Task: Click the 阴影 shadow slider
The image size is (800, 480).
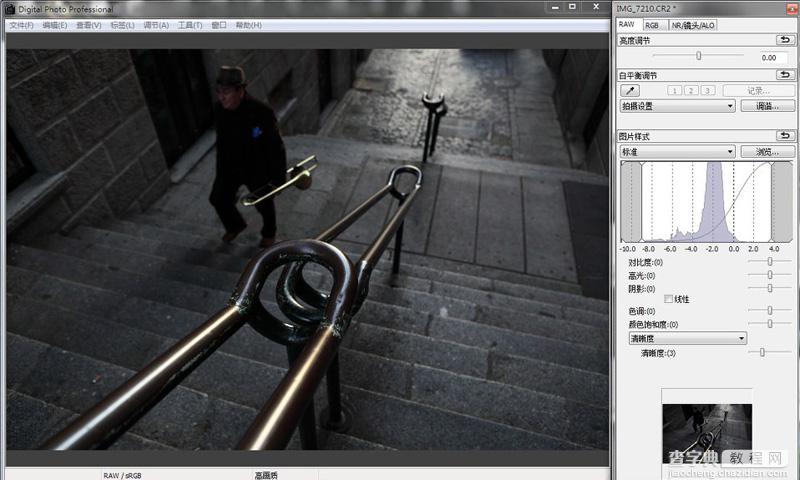Action: [770, 288]
